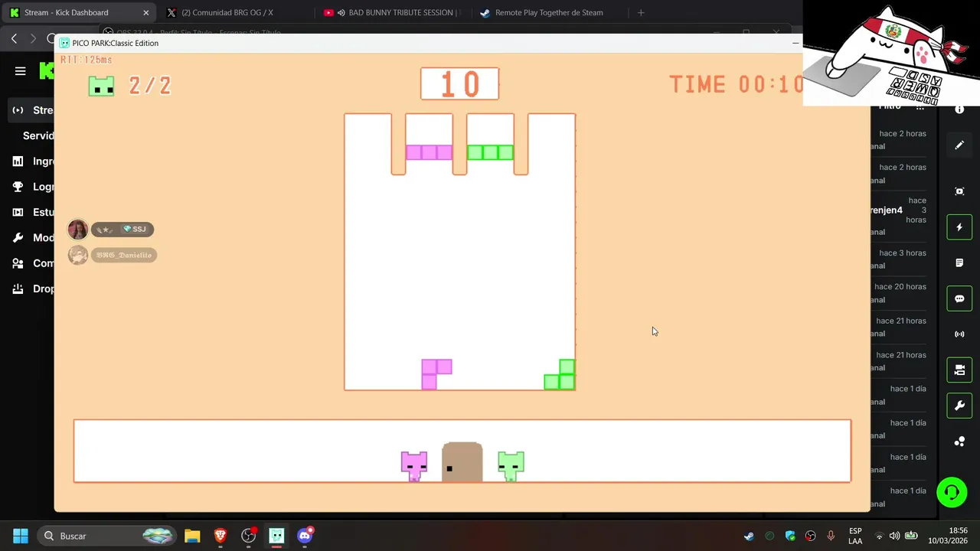The height and width of the screenshot is (551, 980).
Task: Click the Kick dashboard info icon
Action: pos(959,110)
